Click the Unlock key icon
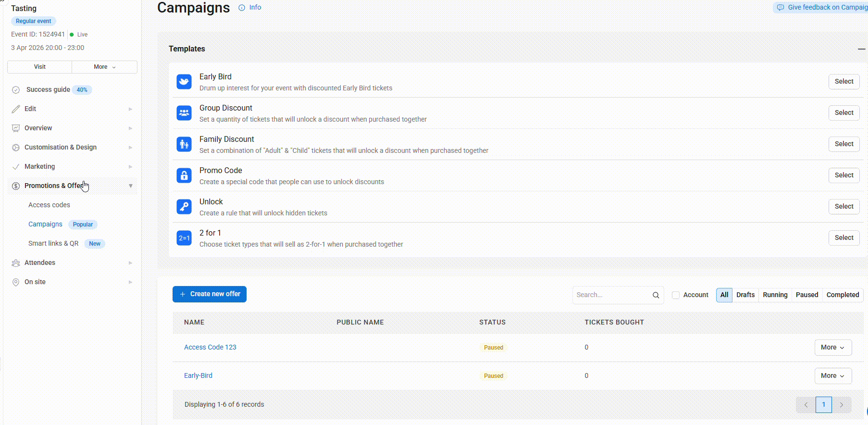868x425 pixels. point(184,207)
